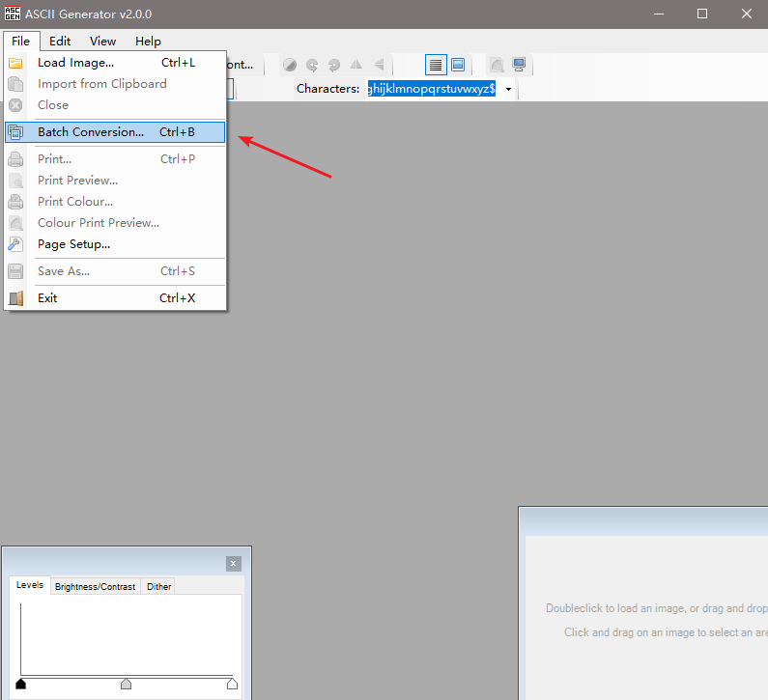Click the ASCII Generator app icon in title bar
Image resolution: width=768 pixels, height=700 pixels.
tap(13, 14)
